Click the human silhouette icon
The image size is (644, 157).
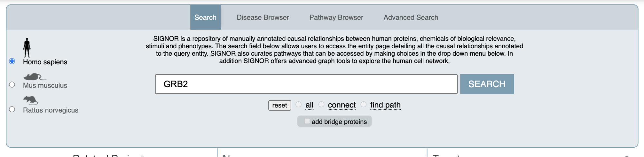coord(27,48)
